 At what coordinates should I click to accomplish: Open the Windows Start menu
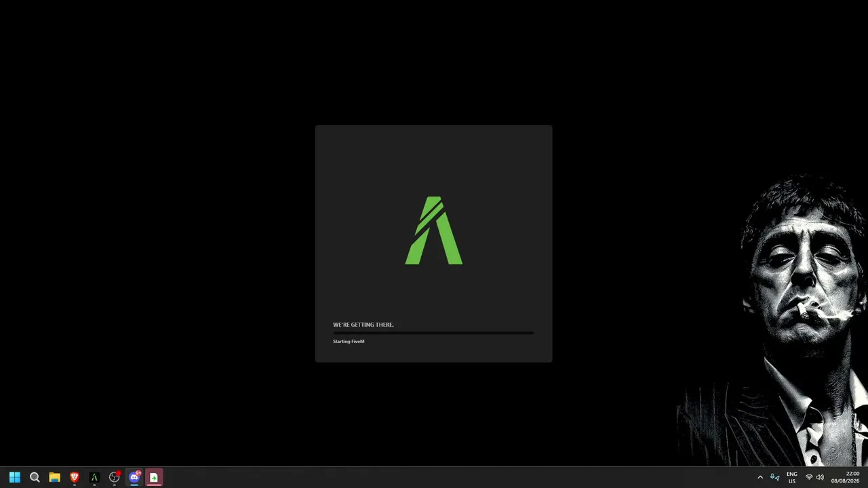[14, 477]
